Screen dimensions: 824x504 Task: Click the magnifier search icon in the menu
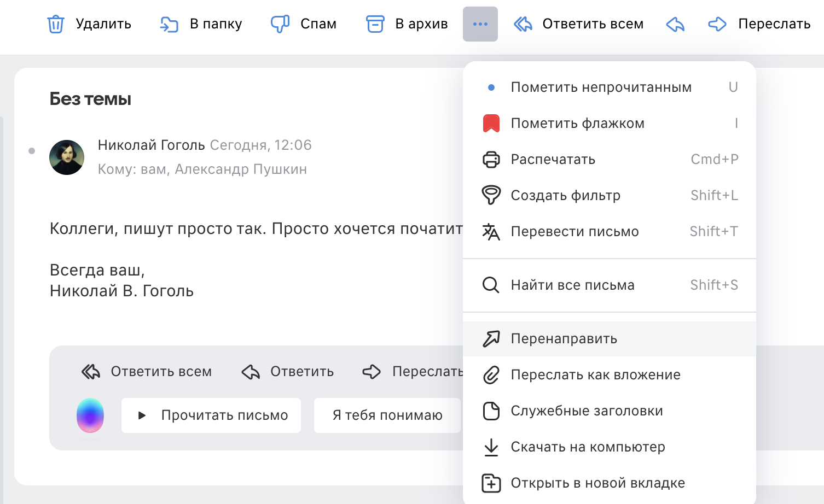(x=491, y=285)
